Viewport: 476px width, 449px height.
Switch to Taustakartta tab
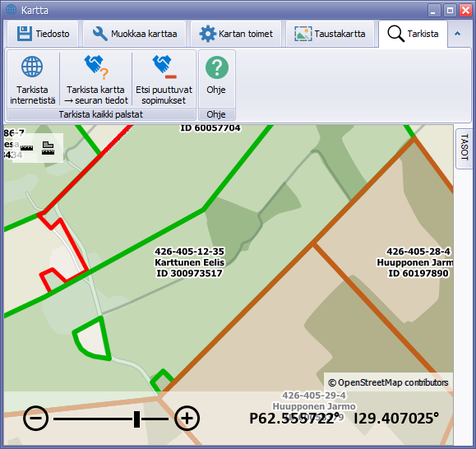click(x=330, y=34)
